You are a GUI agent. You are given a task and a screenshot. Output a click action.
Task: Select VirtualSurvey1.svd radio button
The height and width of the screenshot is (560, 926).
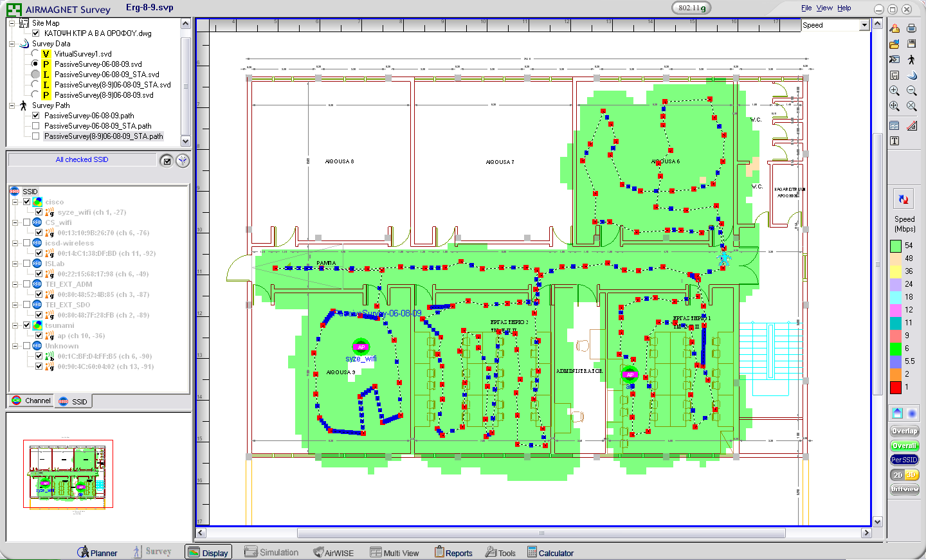35,54
